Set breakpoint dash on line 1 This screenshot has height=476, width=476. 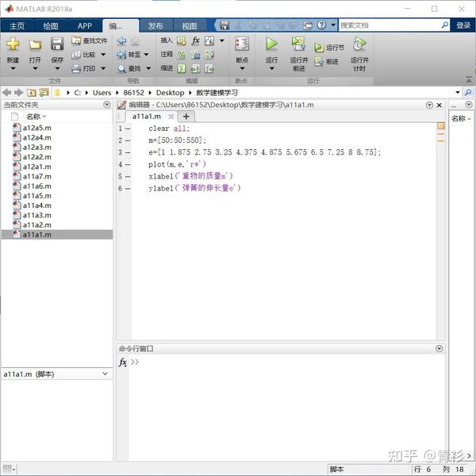click(128, 129)
